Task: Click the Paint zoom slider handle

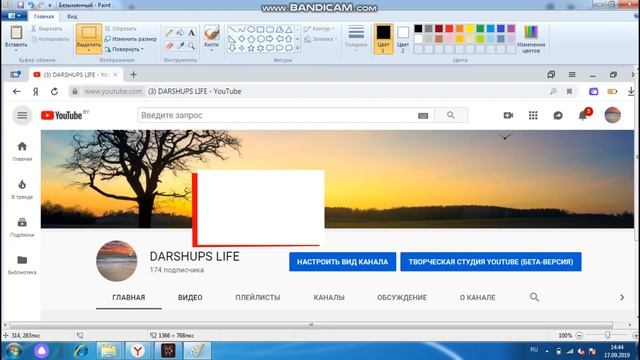Action: [607, 336]
